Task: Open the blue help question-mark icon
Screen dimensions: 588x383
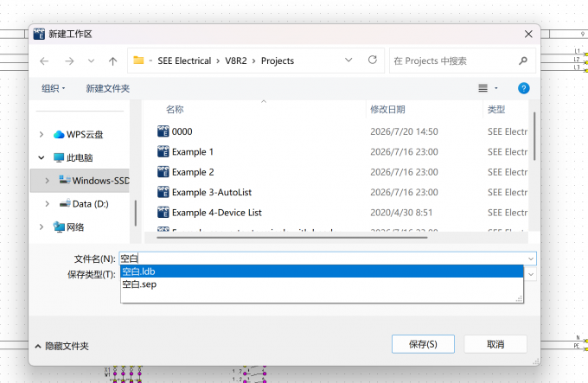Action: click(523, 88)
